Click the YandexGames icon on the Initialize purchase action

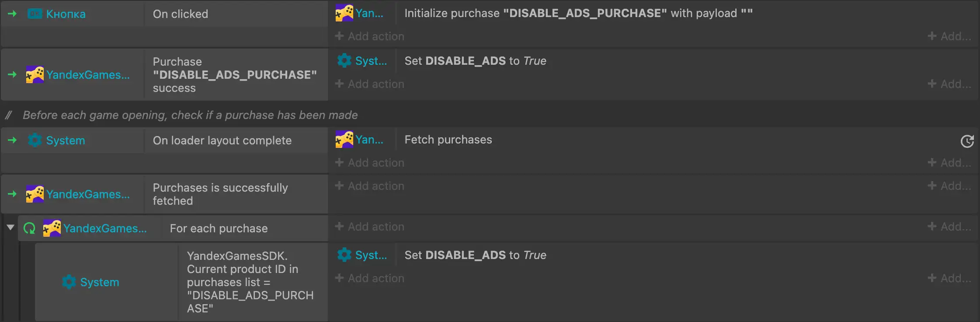pyautogui.click(x=344, y=13)
